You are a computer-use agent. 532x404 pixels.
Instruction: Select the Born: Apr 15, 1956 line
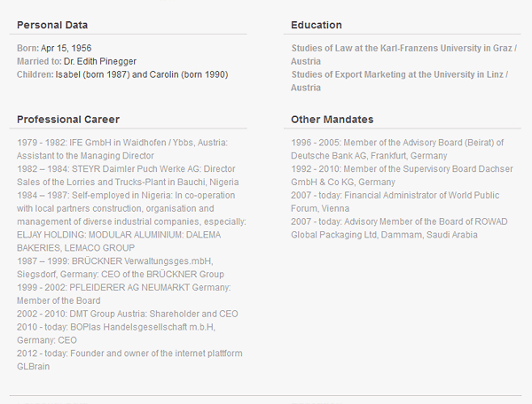click(54, 48)
